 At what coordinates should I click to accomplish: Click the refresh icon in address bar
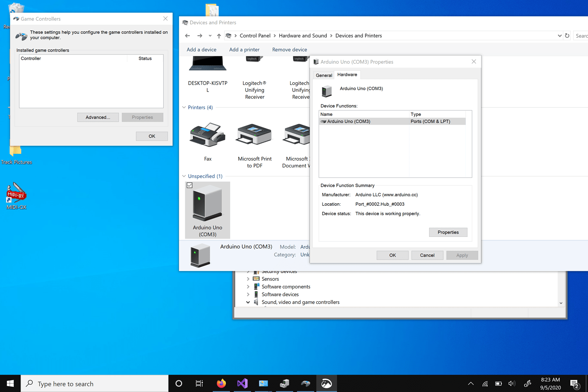coord(567,36)
